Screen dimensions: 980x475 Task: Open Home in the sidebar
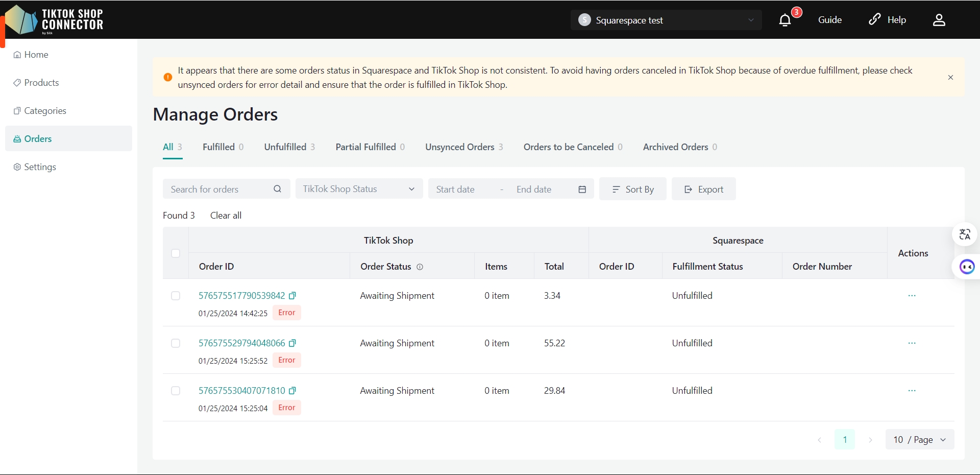click(x=68, y=55)
